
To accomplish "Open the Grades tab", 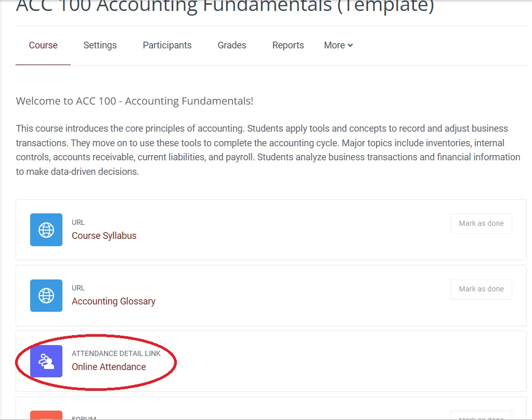I will [x=232, y=45].
